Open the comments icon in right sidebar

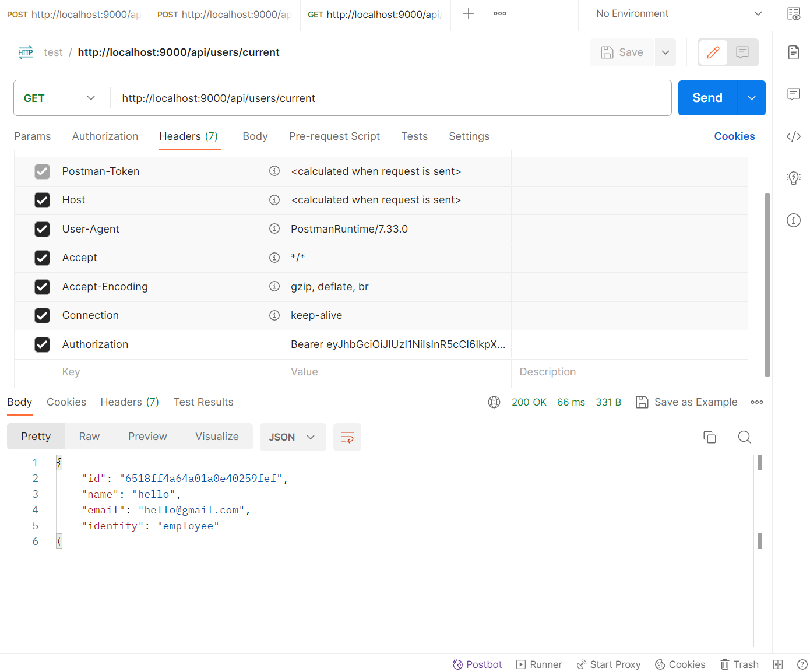tap(793, 94)
